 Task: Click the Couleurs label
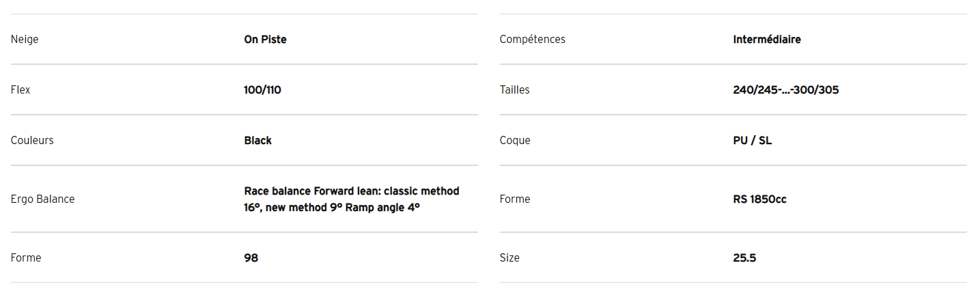coord(32,141)
